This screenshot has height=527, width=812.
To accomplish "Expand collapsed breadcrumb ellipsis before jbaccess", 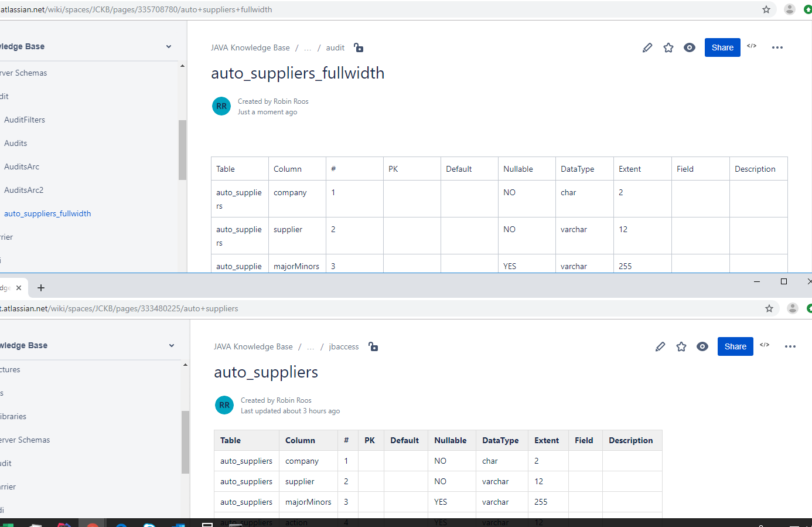I will 311,346.
